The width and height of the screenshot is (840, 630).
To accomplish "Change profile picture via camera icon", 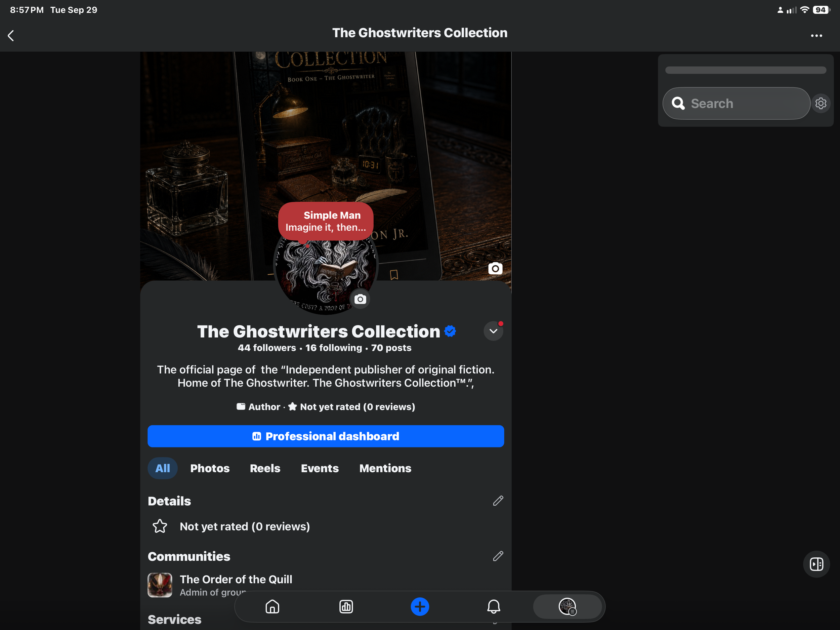I will pyautogui.click(x=360, y=300).
